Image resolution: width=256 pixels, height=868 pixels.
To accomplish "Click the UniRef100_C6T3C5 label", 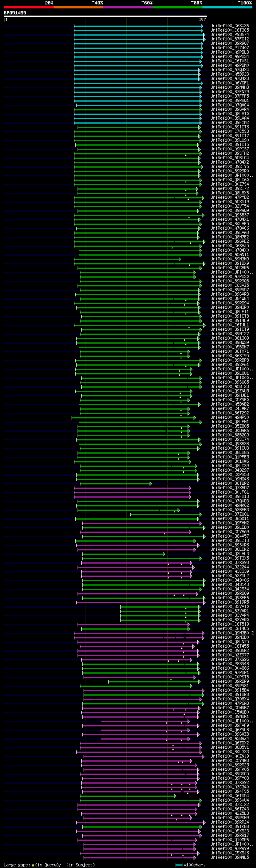I will click(230, 30).
